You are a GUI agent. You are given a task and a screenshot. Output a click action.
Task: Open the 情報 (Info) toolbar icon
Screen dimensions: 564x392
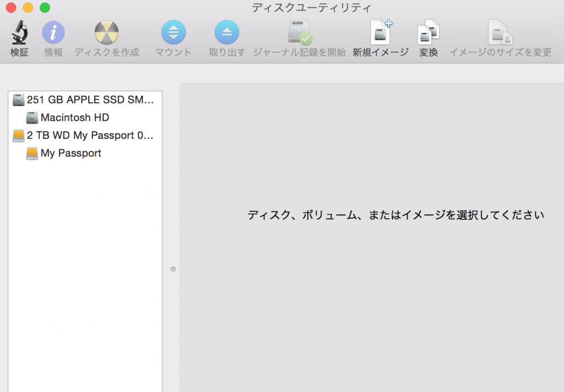(53, 33)
